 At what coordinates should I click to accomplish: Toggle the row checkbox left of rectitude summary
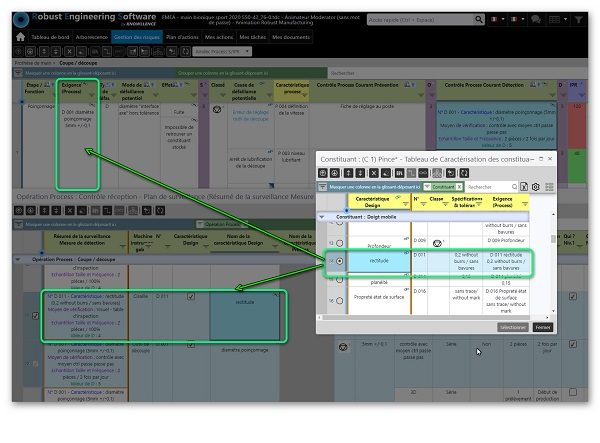(35, 316)
